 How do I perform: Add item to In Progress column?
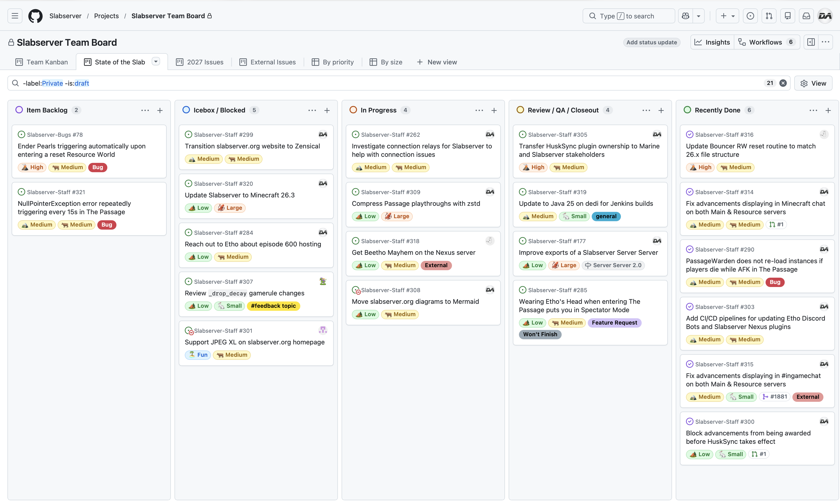coord(494,110)
